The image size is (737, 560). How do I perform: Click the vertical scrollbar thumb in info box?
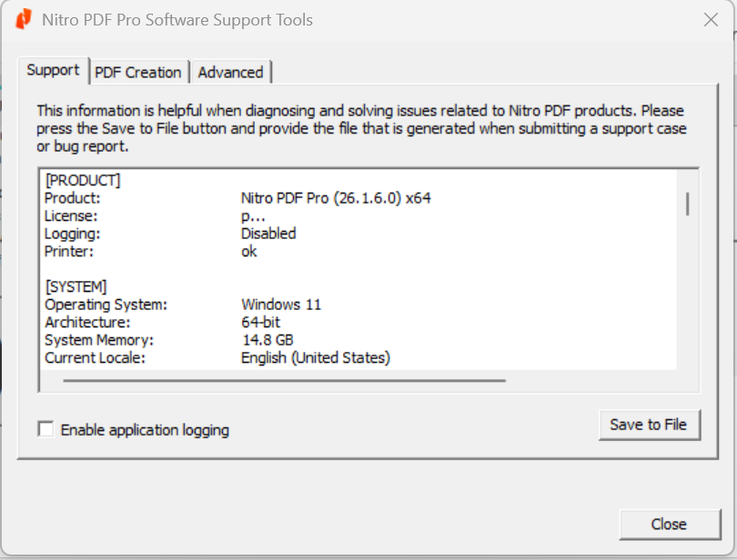(x=687, y=204)
